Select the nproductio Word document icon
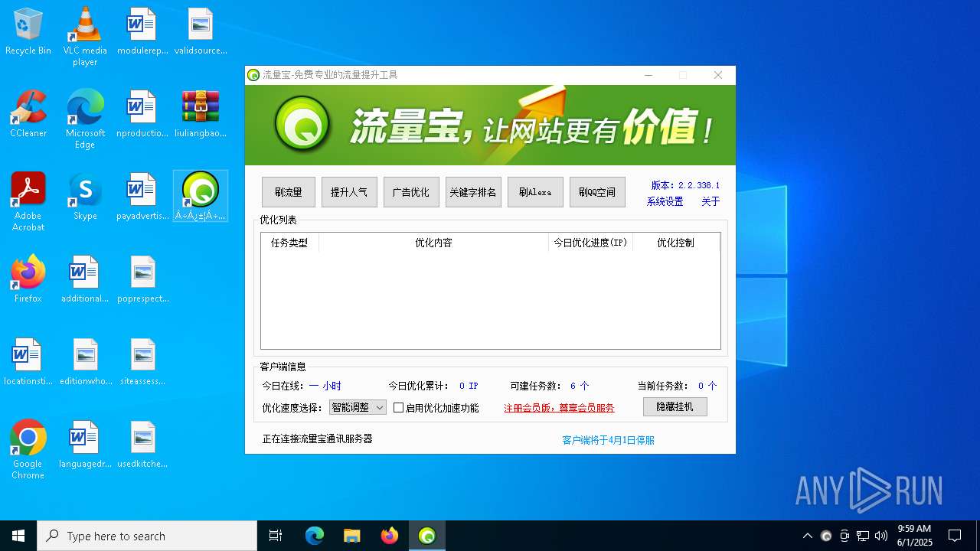The height and width of the screenshot is (551, 980). 142,114
